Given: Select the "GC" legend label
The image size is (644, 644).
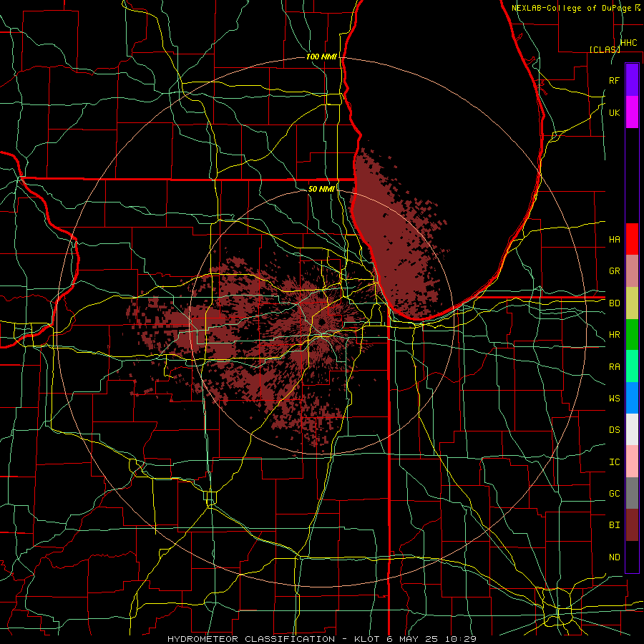Looking at the screenshot, I should (615, 494).
